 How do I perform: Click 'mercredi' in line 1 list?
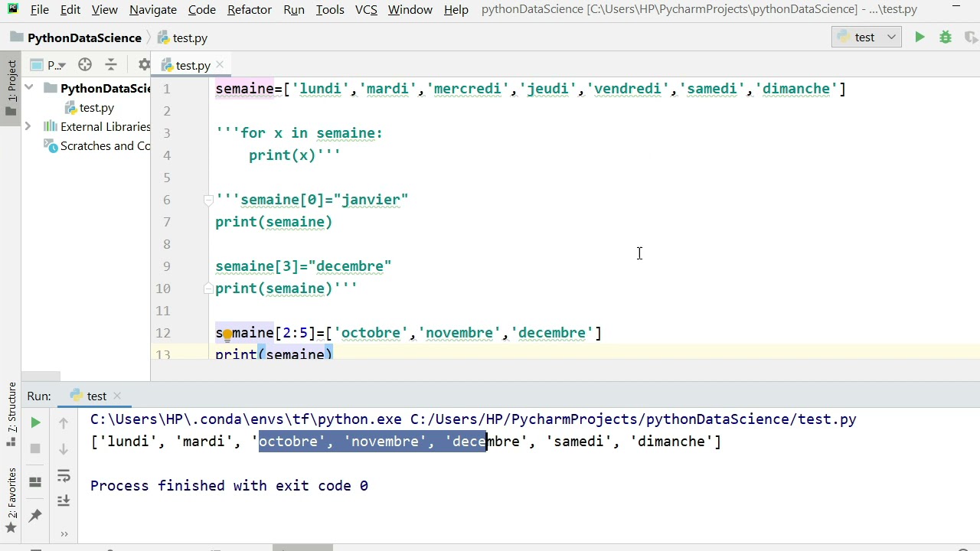point(467,89)
